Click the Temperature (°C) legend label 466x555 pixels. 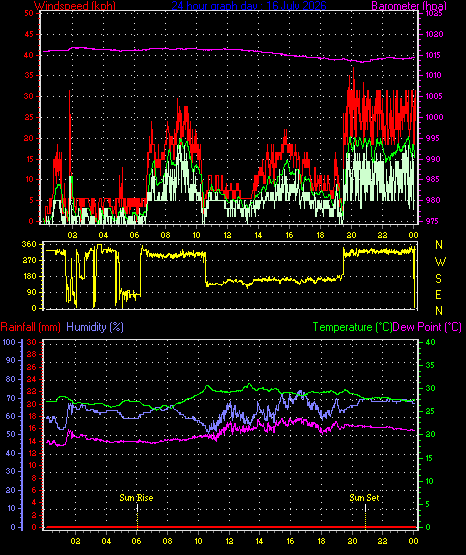[x=352, y=327]
